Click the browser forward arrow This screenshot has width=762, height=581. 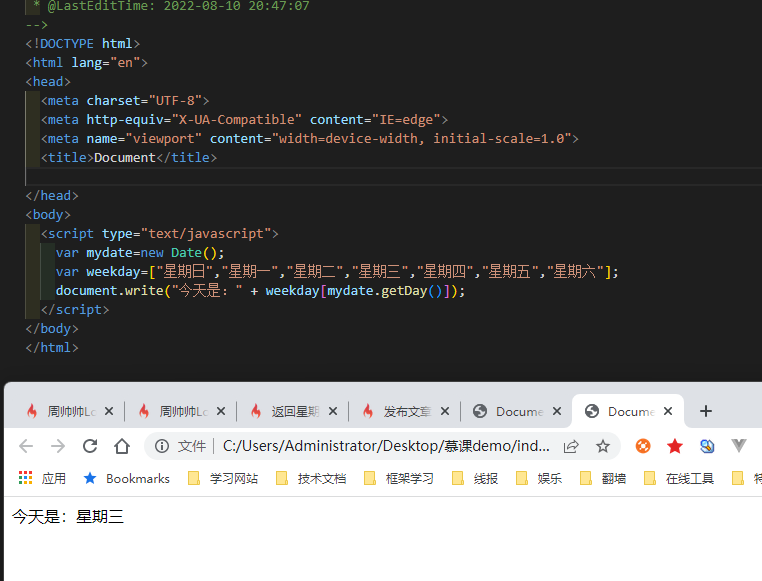[x=58, y=445]
